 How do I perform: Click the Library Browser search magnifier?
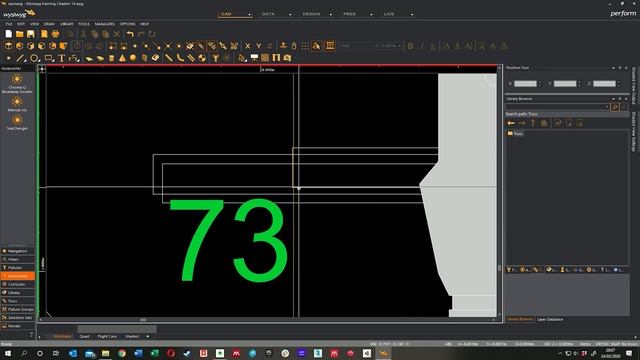615,107
